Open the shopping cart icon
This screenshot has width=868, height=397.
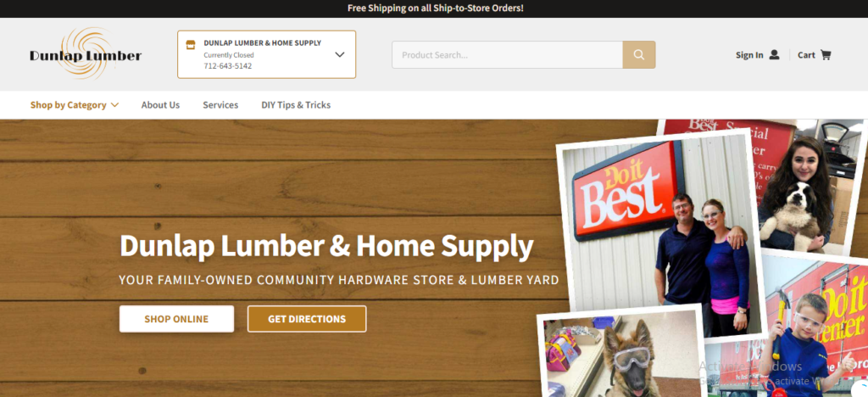[x=826, y=55]
